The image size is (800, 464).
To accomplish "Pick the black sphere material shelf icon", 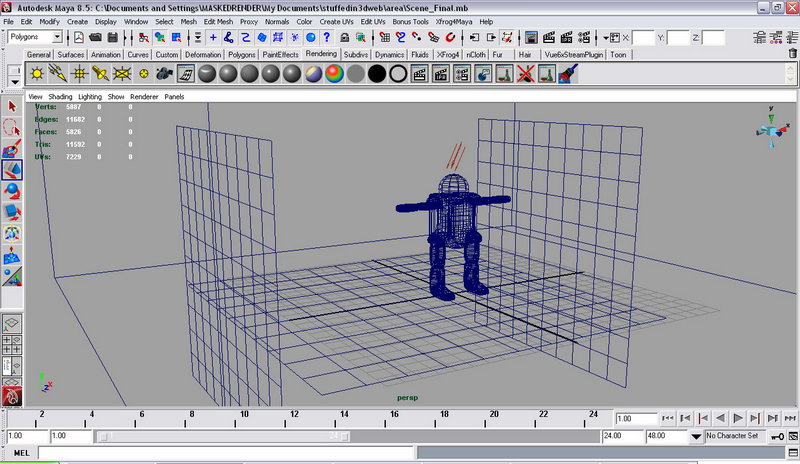I will point(377,74).
